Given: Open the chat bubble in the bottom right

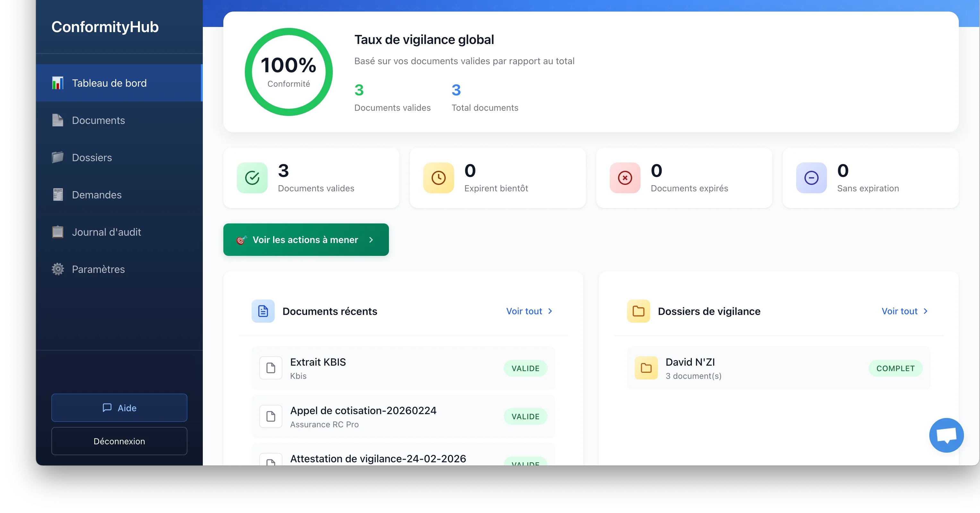Looking at the screenshot, I should [946, 435].
